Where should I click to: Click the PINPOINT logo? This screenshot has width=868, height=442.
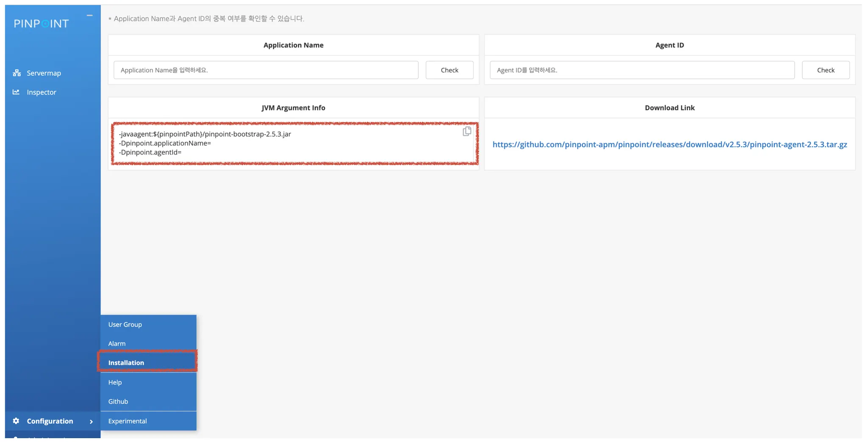click(41, 24)
